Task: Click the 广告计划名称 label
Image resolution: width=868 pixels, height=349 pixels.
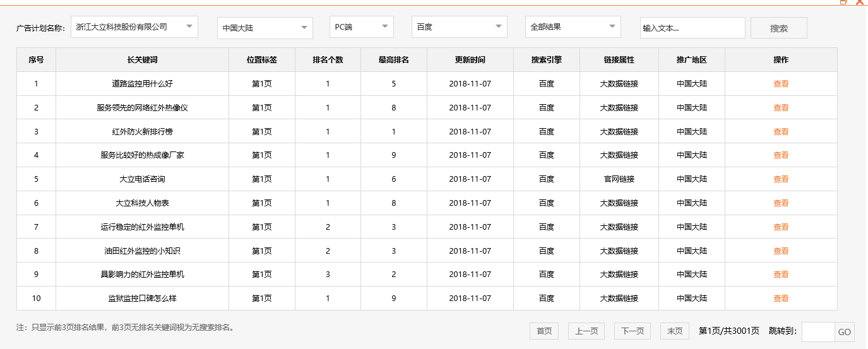Action: tap(40, 28)
